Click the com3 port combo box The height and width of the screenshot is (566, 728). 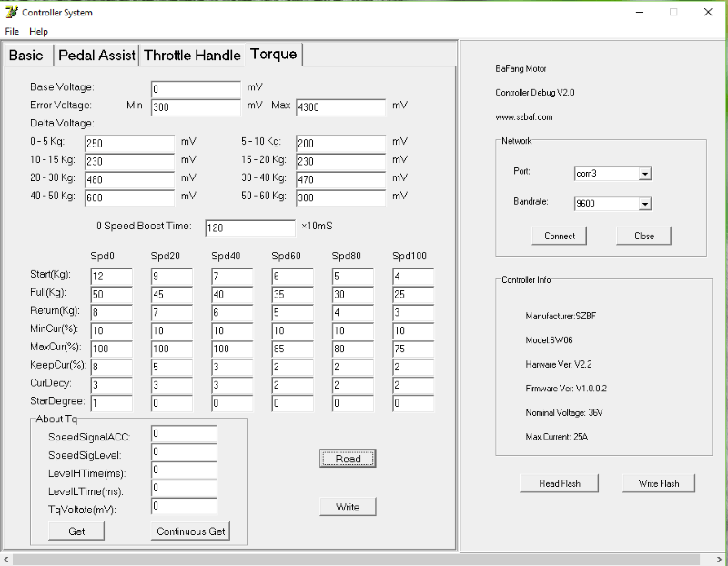[612, 174]
